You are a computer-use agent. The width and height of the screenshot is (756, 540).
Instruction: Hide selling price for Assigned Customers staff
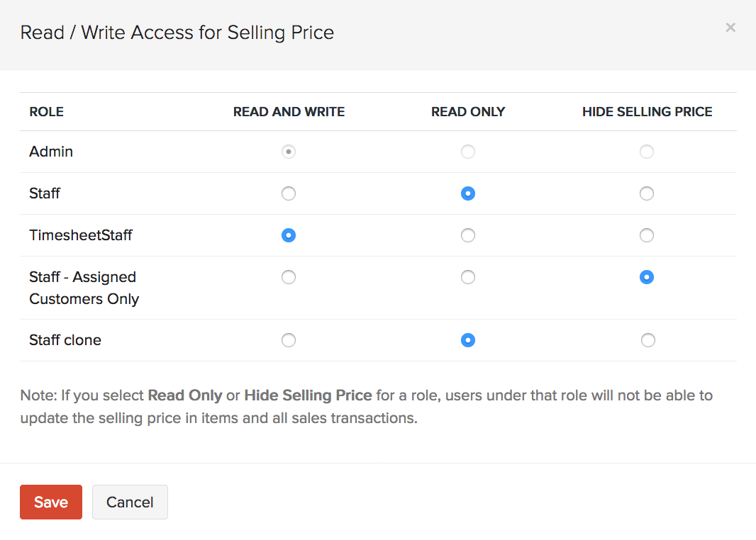point(647,277)
